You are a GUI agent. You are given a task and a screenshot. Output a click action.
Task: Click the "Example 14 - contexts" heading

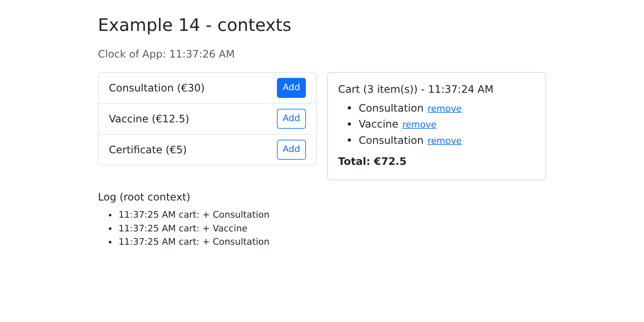click(194, 25)
